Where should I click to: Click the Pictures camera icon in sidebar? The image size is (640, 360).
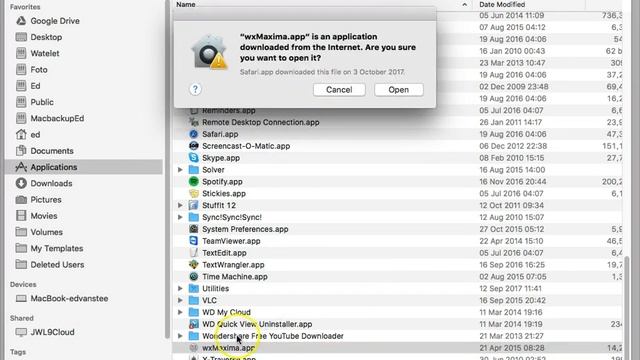pos(21,200)
